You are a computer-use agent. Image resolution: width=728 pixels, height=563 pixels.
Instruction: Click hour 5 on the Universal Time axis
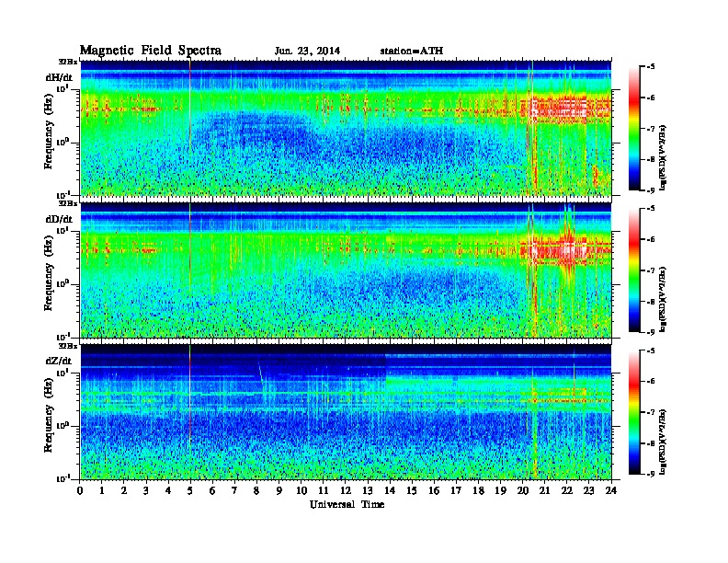[190, 490]
